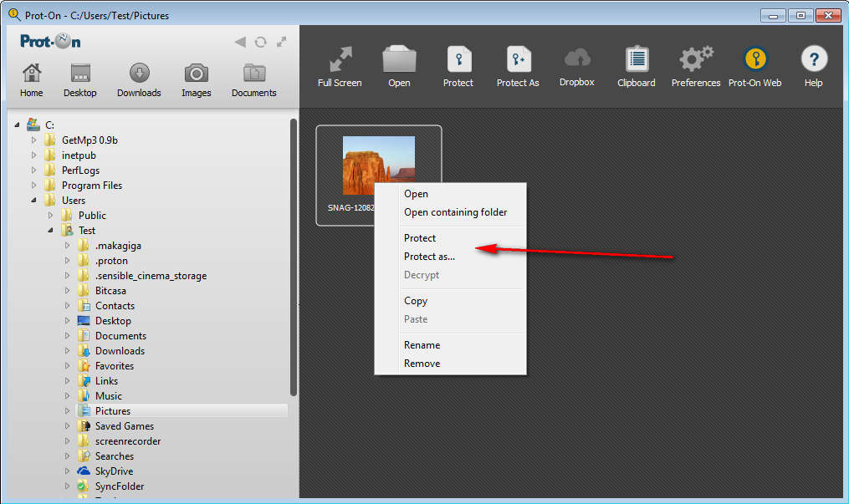The width and height of the screenshot is (849, 504).
Task: Expand the Documents folder in tree
Action: [x=68, y=336]
